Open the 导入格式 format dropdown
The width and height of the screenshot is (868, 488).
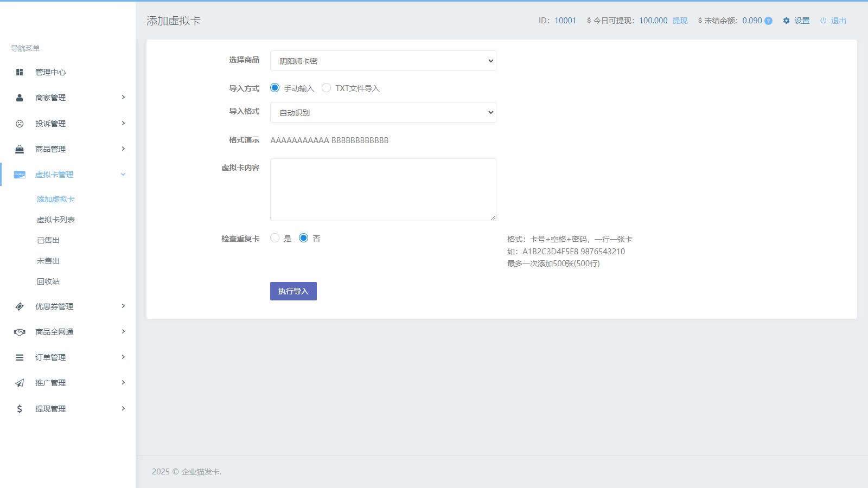coord(382,112)
